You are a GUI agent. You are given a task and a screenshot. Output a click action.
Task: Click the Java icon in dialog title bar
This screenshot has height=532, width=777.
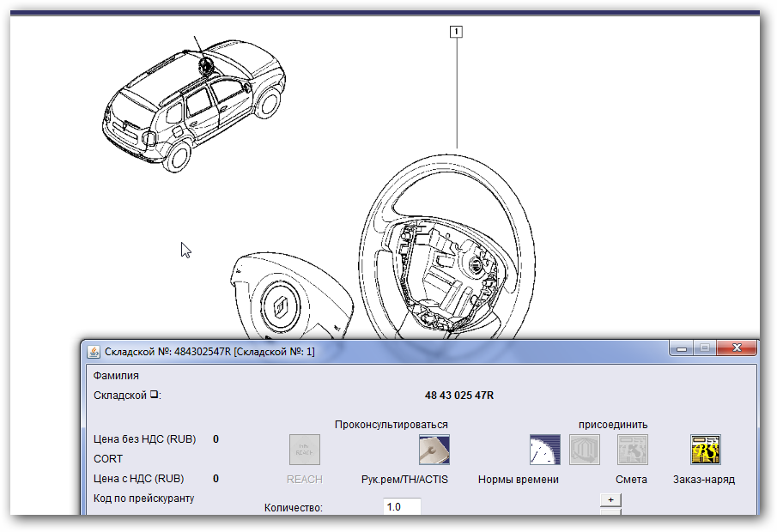[94, 351]
